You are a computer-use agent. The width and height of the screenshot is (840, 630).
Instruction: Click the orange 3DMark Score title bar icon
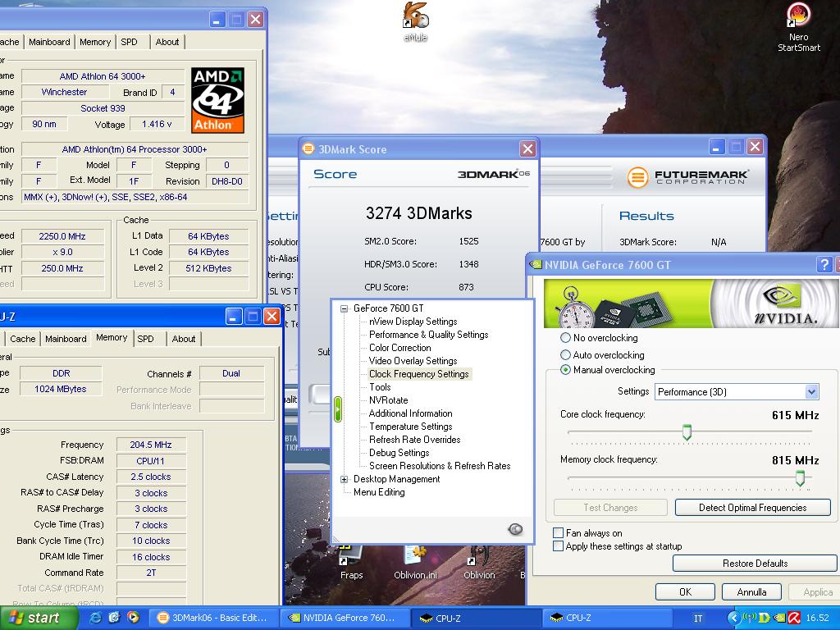(308, 148)
